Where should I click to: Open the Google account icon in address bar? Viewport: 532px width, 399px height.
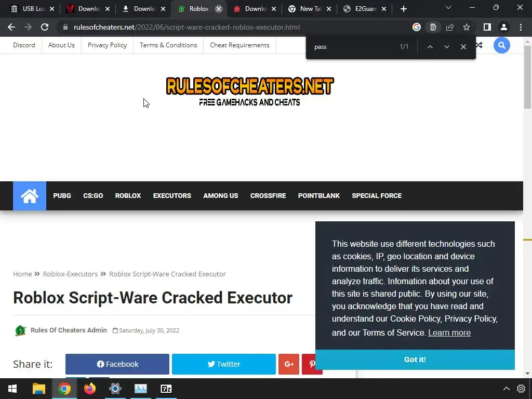click(416, 27)
